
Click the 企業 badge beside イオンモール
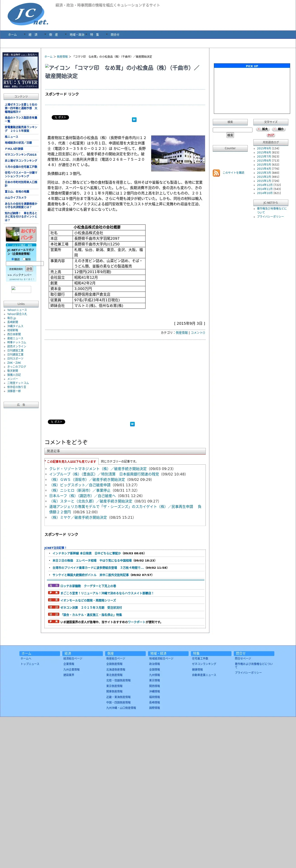coord(53,600)
